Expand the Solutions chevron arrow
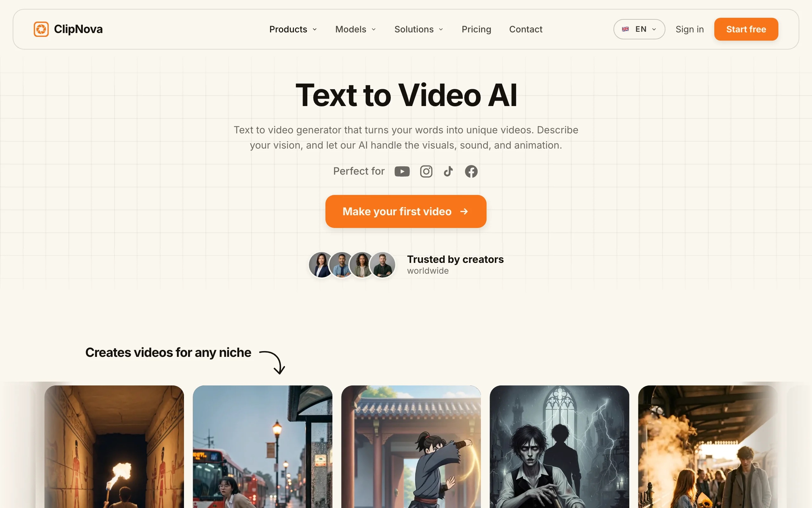This screenshot has width=812, height=508. click(441, 30)
